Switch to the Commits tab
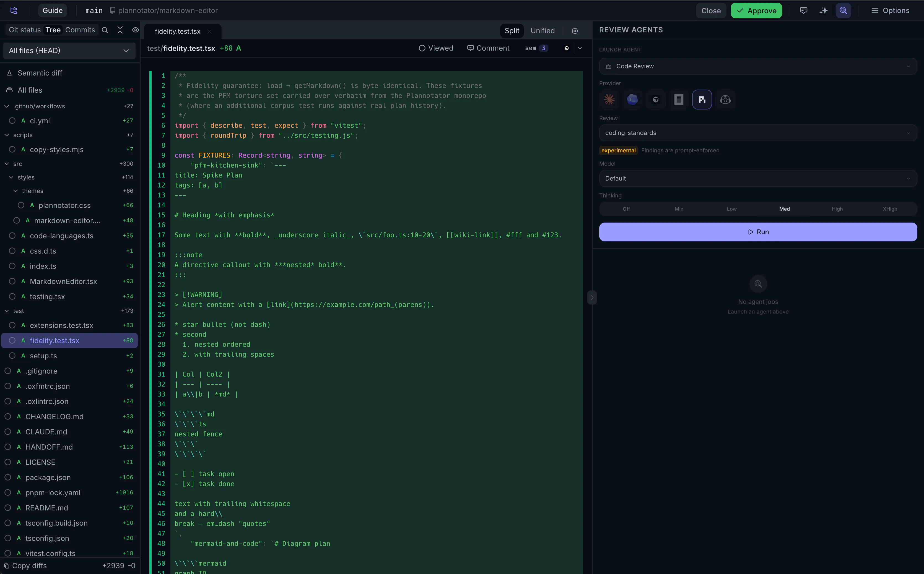 pyautogui.click(x=80, y=30)
